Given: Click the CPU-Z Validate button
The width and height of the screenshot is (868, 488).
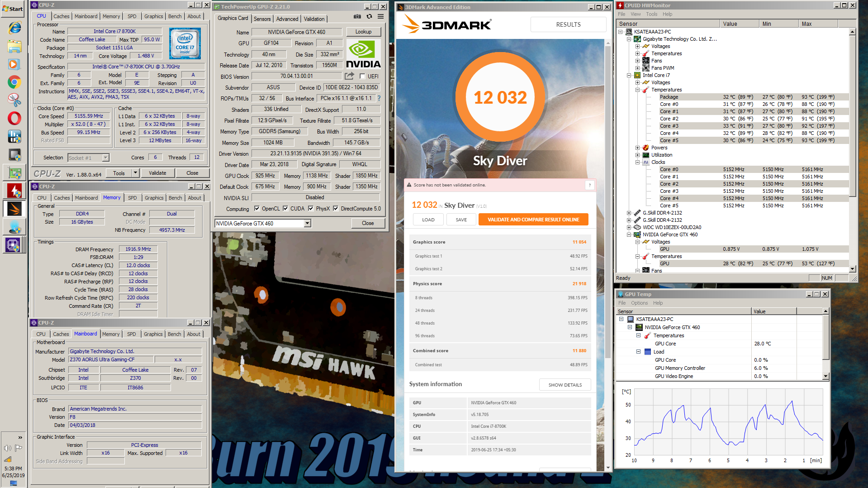Looking at the screenshot, I should click(157, 173).
